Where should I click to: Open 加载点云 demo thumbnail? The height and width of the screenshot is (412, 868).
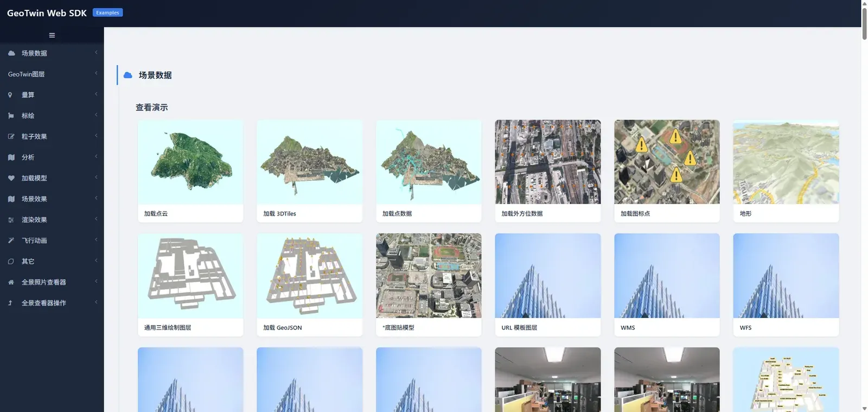(190, 162)
